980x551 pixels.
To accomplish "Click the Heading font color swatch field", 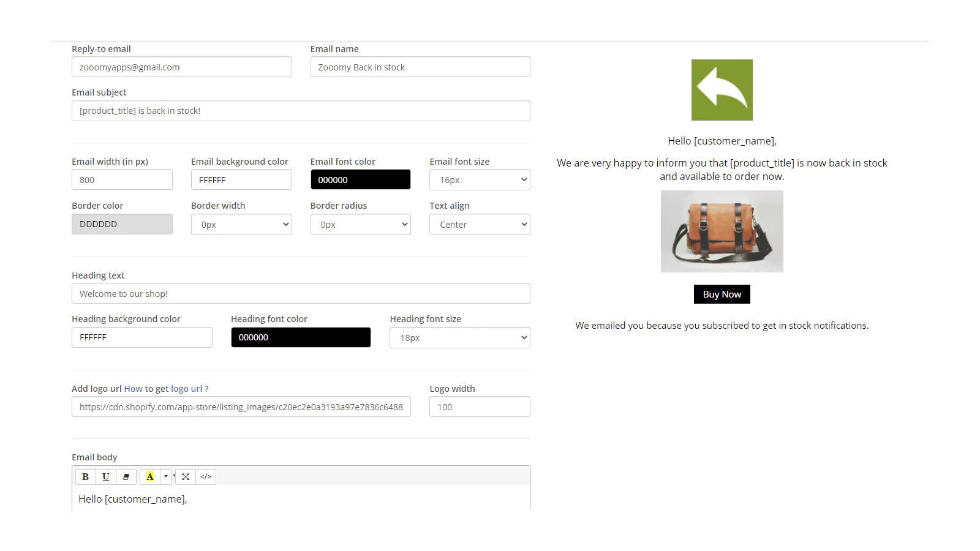I will pyautogui.click(x=300, y=337).
